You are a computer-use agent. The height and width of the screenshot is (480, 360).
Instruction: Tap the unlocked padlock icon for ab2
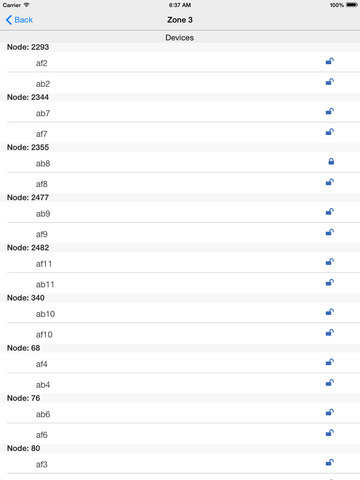[330, 82]
